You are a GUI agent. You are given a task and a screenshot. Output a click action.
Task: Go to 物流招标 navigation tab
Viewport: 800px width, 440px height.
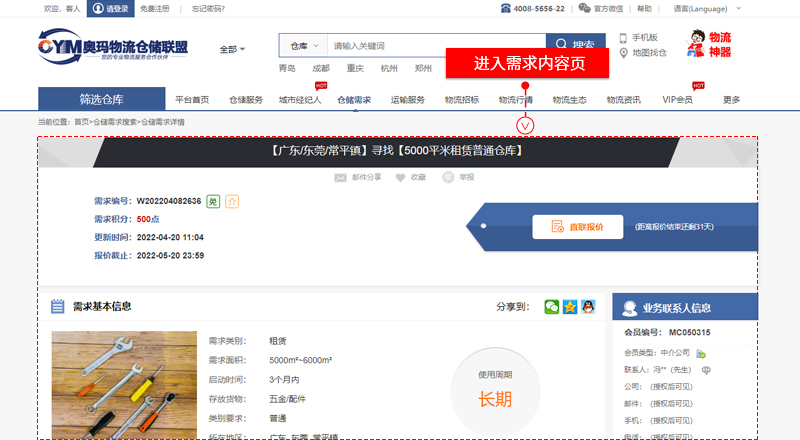462,100
